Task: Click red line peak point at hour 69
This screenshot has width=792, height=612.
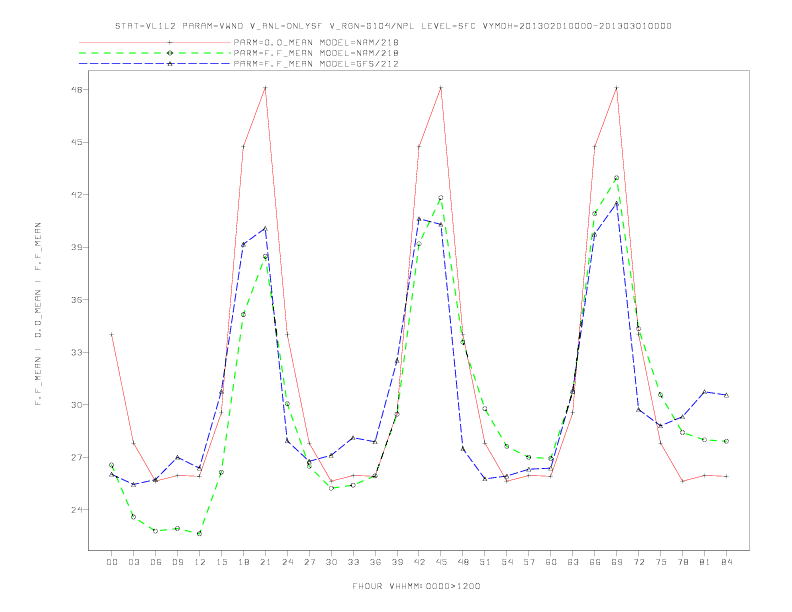Action: pyautogui.click(x=617, y=88)
